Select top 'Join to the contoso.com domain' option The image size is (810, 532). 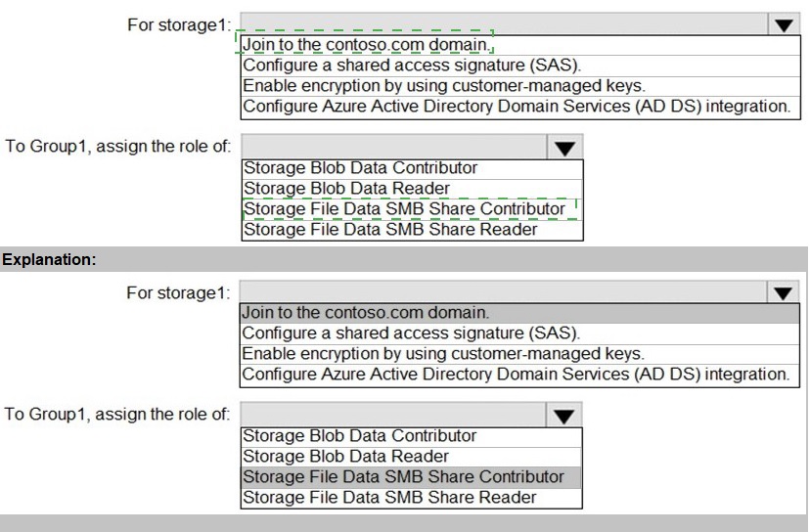366,45
